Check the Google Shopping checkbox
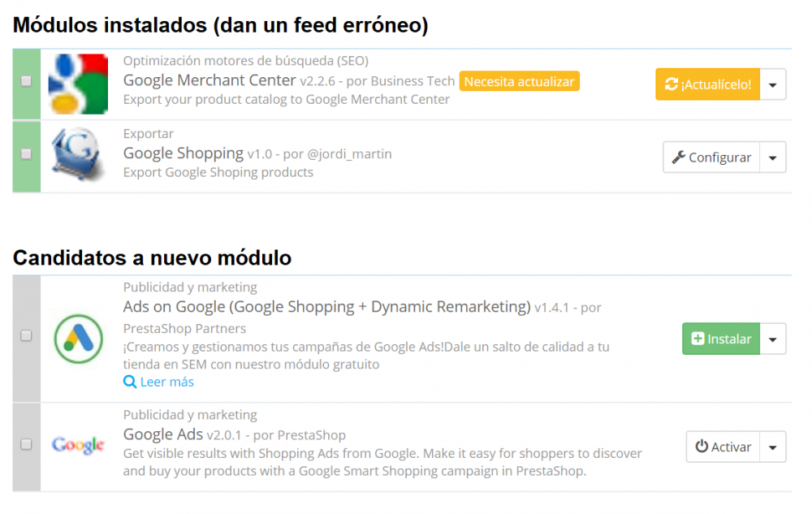Viewport: 812px width, 514px height. [25, 153]
